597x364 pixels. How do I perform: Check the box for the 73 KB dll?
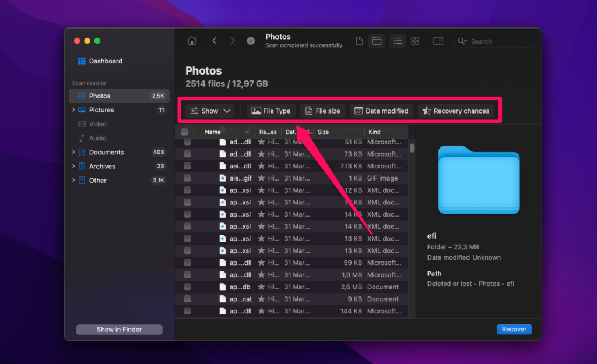(187, 154)
